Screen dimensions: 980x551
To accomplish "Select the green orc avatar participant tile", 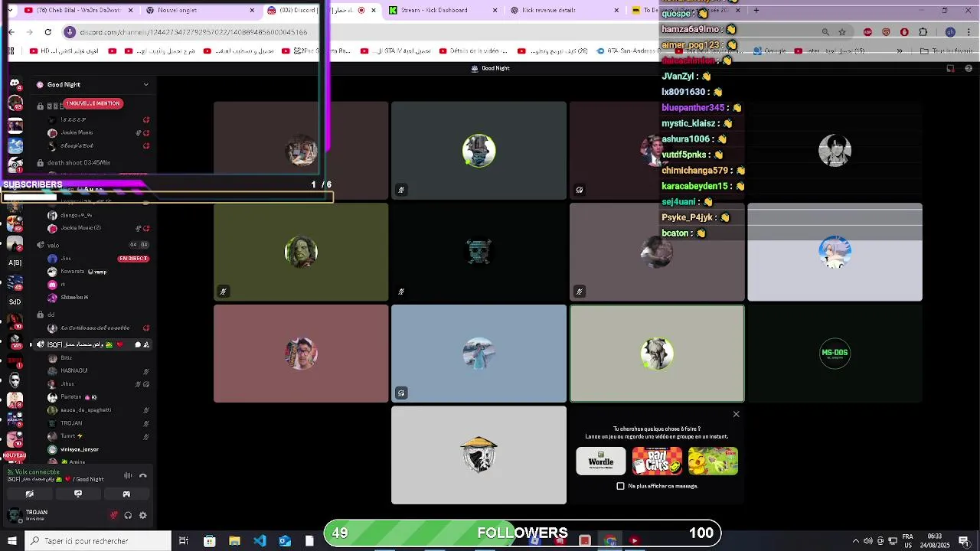I will pyautogui.click(x=301, y=252).
